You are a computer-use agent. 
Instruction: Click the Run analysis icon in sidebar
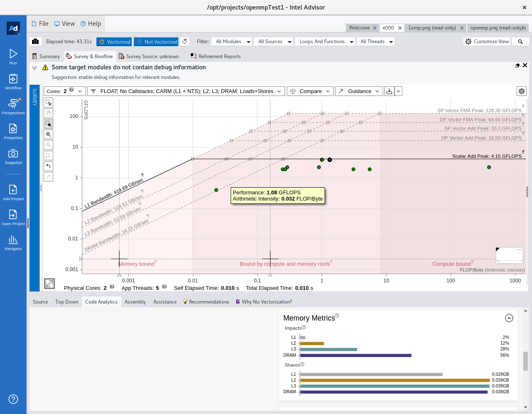click(13, 56)
